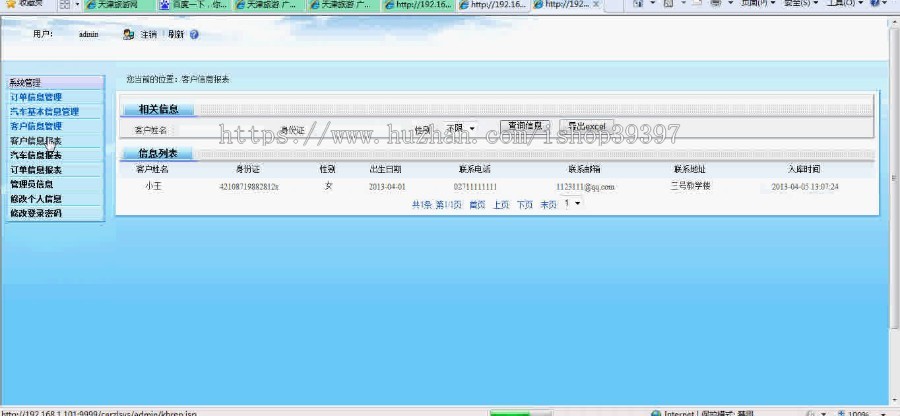Click the 入库时间 column header

point(804,169)
